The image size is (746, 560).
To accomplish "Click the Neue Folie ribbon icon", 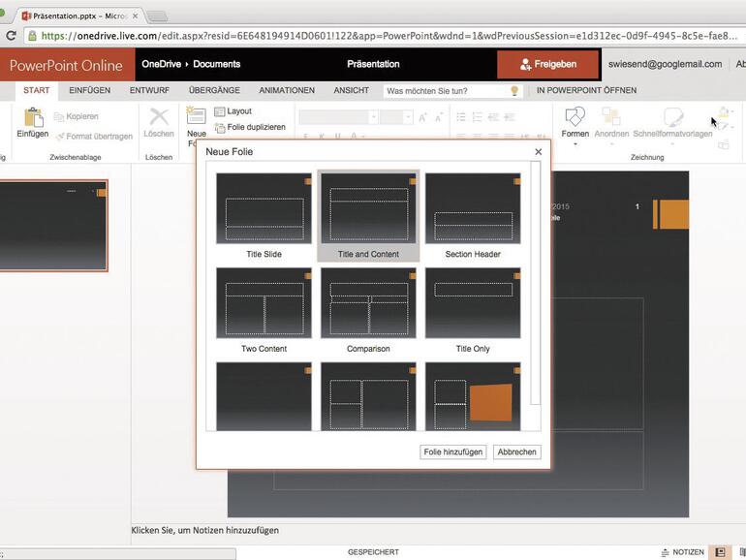I will point(196,115).
